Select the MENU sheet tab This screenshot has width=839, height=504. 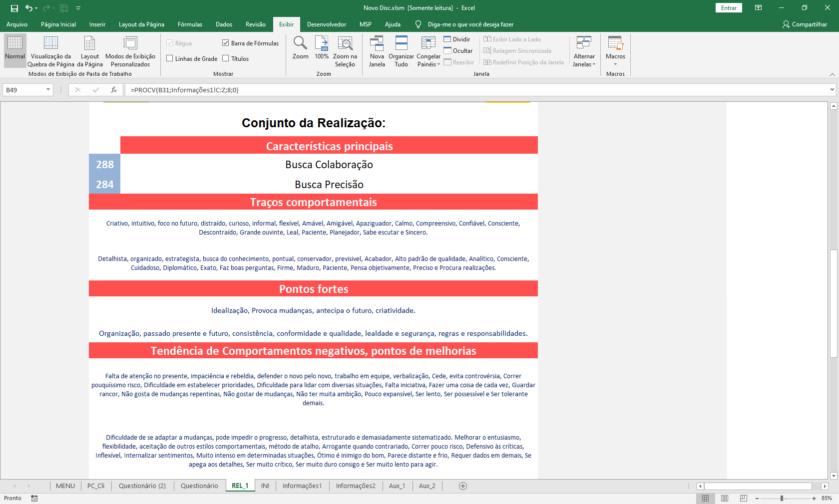click(x=65, y=486)
